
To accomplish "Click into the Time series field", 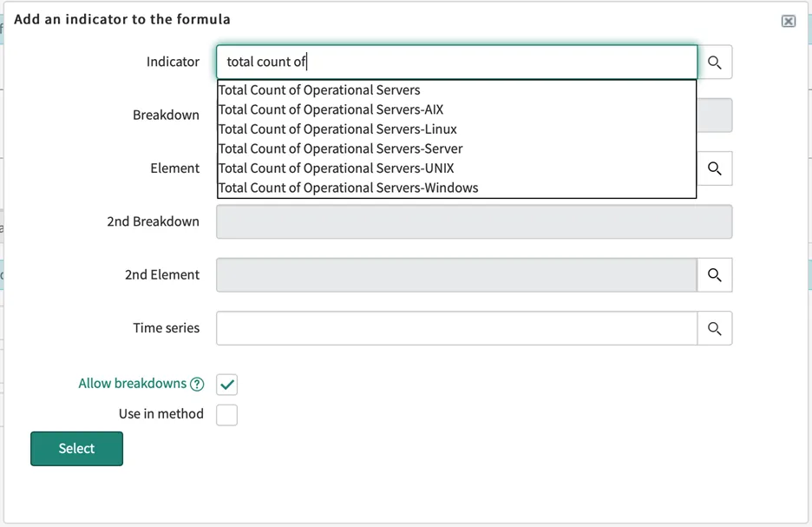I will (456, 328).
